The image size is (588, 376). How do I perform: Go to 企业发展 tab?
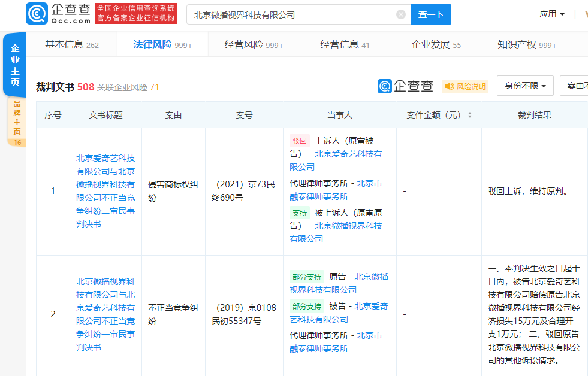point(436,45)
